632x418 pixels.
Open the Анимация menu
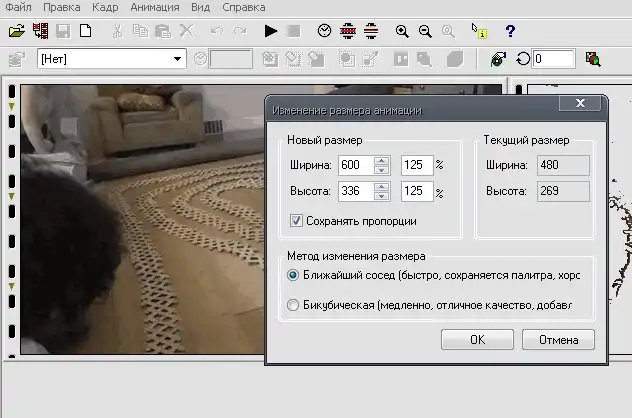[154, 7]
